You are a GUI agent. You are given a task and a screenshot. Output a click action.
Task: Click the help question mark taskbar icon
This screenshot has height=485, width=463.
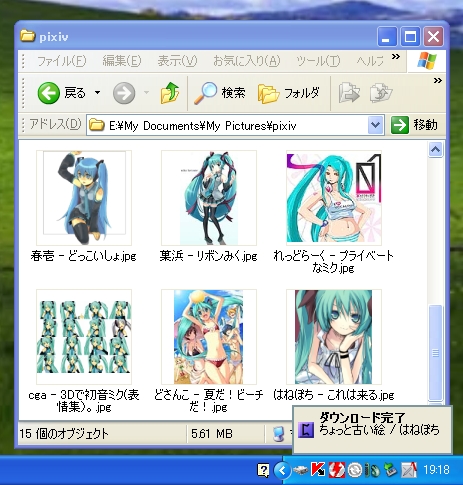(263, 470)
